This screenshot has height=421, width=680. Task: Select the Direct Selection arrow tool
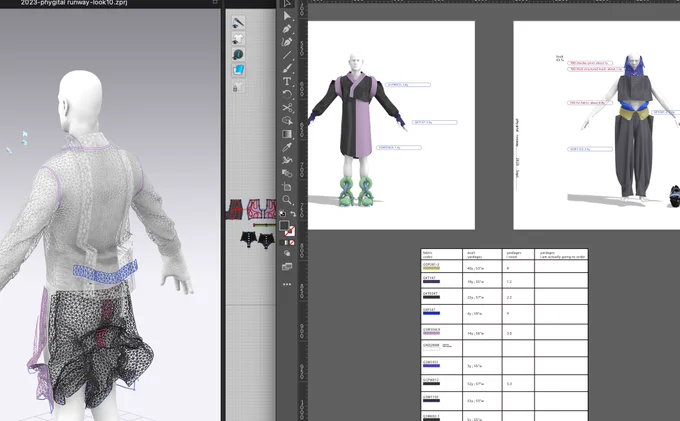[x=287, y=16]
